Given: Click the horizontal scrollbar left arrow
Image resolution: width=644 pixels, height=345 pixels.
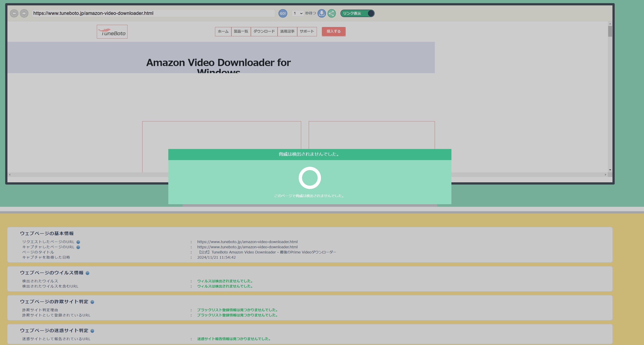Looking at the screenshot, I should pos(10,175).
